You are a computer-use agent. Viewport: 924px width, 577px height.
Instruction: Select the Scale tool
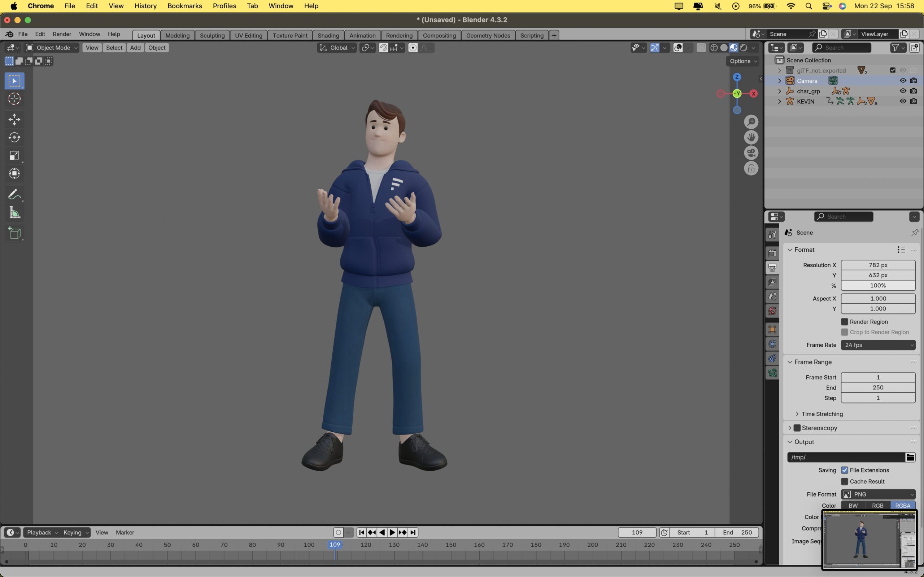point(14,155)
